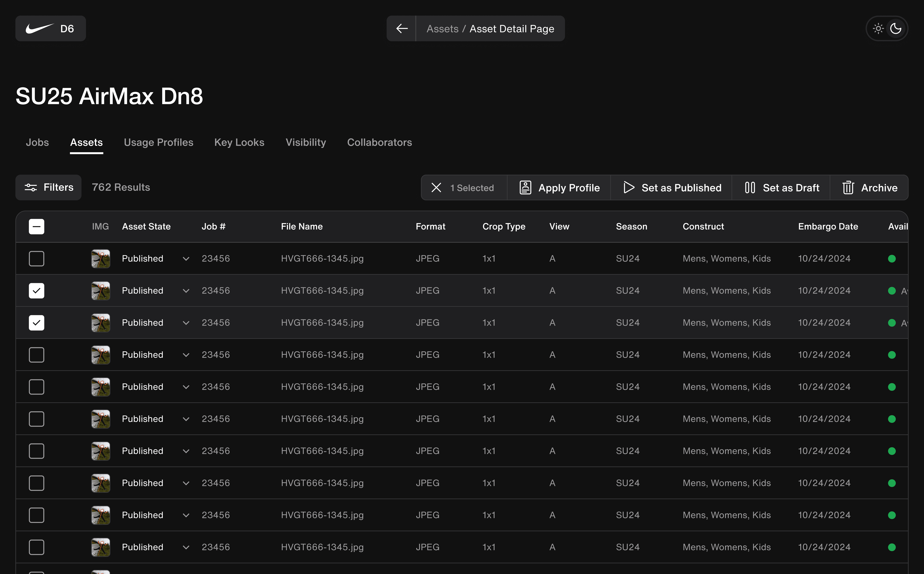Click Set as Published button
The width and height of the screenshot is (924, 574).
coord(672,188)
